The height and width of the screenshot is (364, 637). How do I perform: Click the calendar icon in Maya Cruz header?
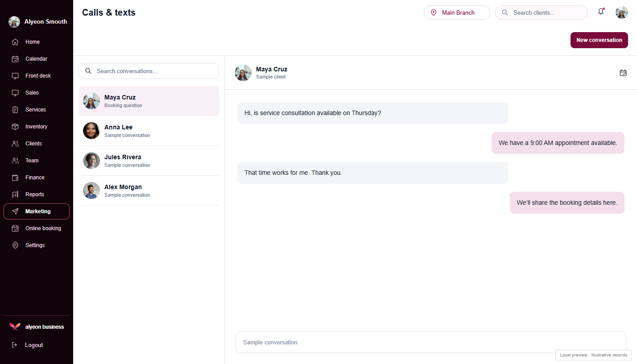pyautogui.click(x=623, y=73)
